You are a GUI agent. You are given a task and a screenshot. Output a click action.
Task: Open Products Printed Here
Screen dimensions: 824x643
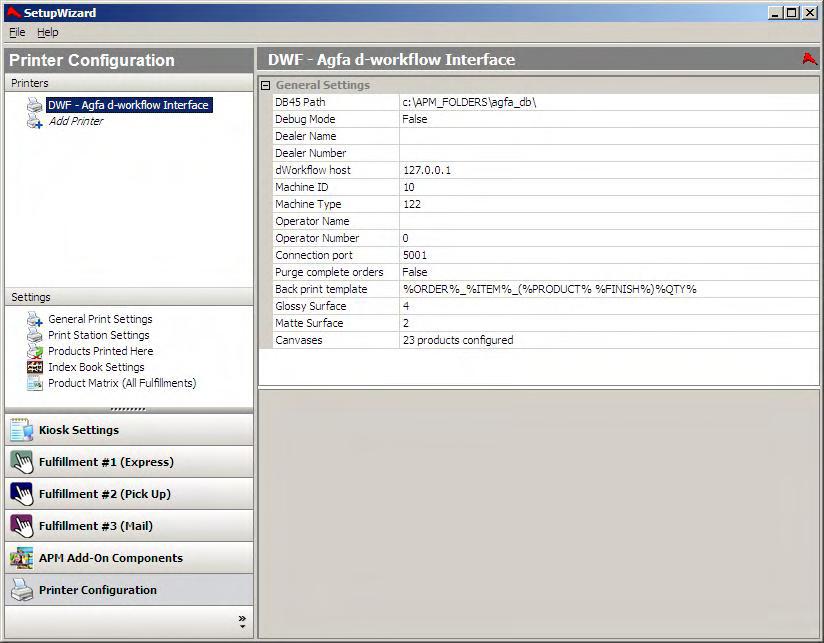(x=101, y=351)
